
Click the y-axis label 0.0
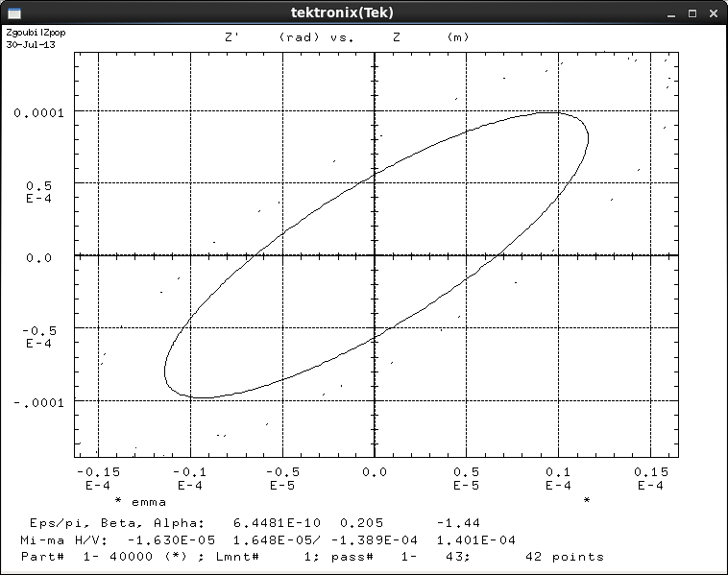pos(39,258)
